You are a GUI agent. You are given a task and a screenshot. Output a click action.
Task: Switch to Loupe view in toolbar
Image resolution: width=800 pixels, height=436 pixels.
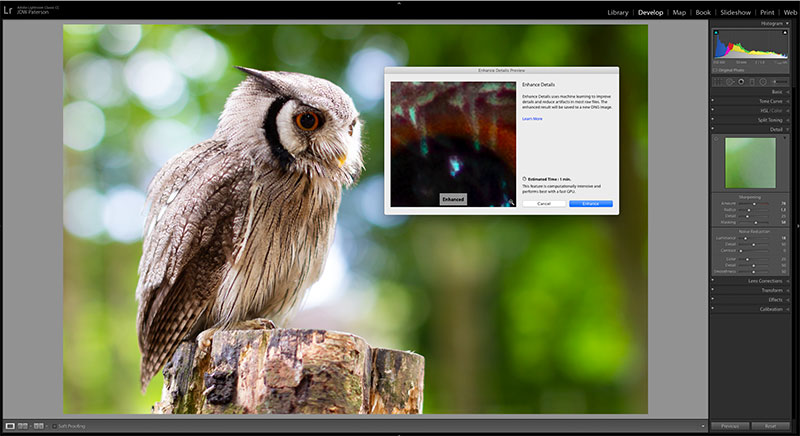pos(10,426)
